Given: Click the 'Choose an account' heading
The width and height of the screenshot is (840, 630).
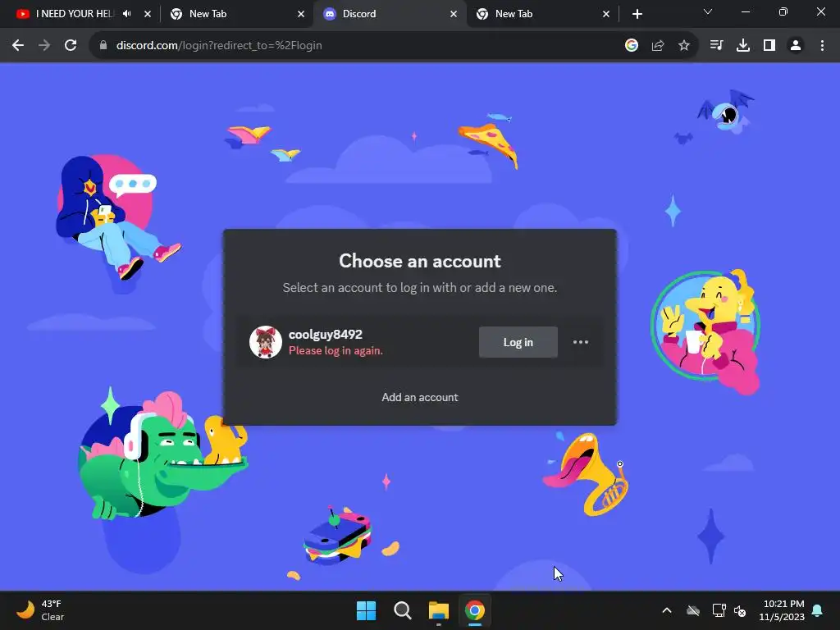Looking at the screenshot, I should [420, 261].
